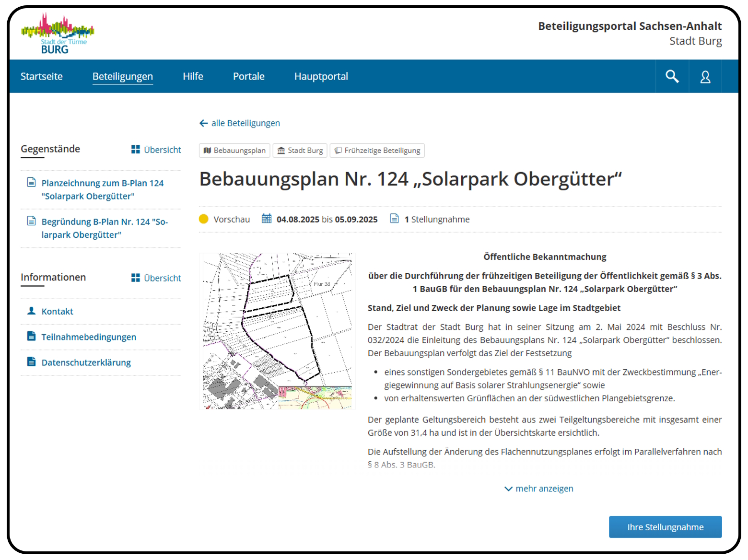Click the Informationen section heading

[x=53, y=277]
